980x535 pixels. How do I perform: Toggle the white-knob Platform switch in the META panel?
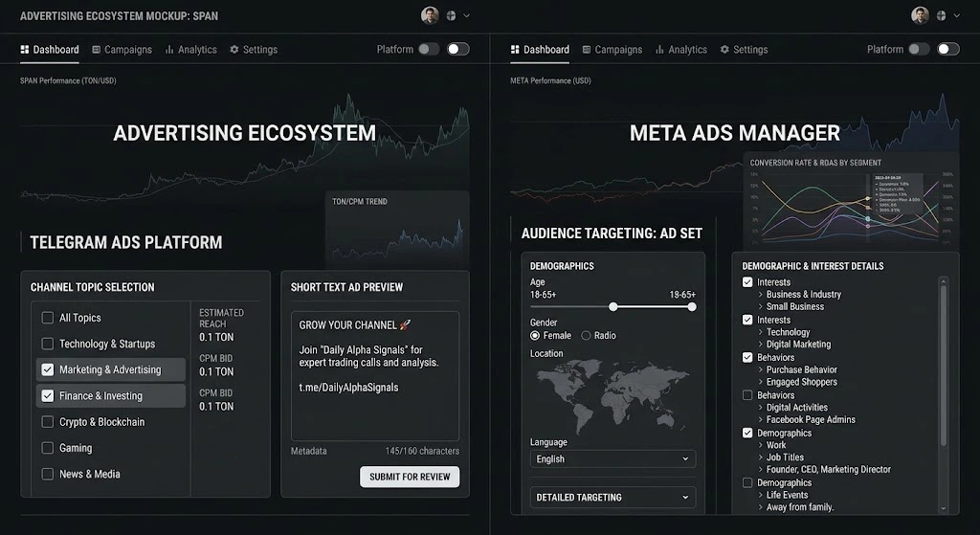948,49
